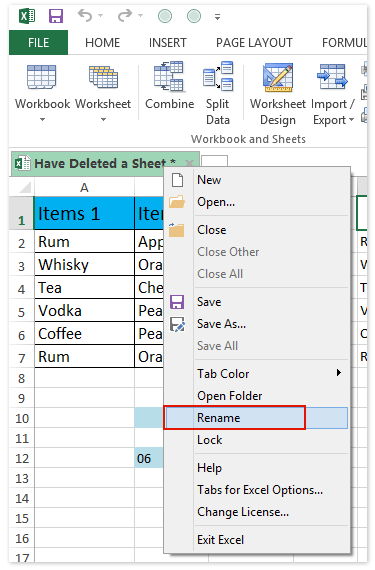Expand the Workbook dropdown arrow

click(x=43, y=119)
